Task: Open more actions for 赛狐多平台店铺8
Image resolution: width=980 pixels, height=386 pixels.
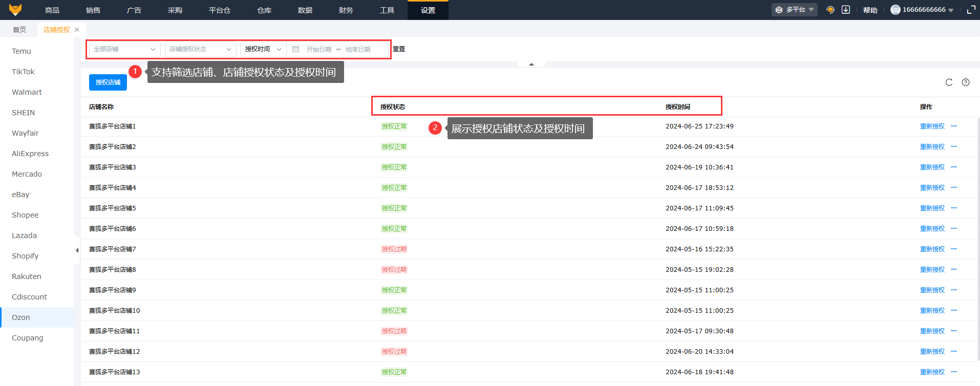Action: (954, 269)
